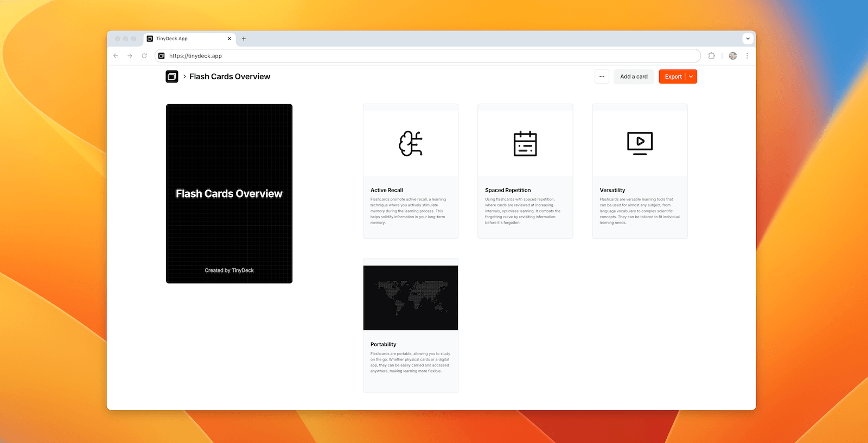Open the three-dot more options menu
The image size is (868, 443).
(x=602, y=77)
